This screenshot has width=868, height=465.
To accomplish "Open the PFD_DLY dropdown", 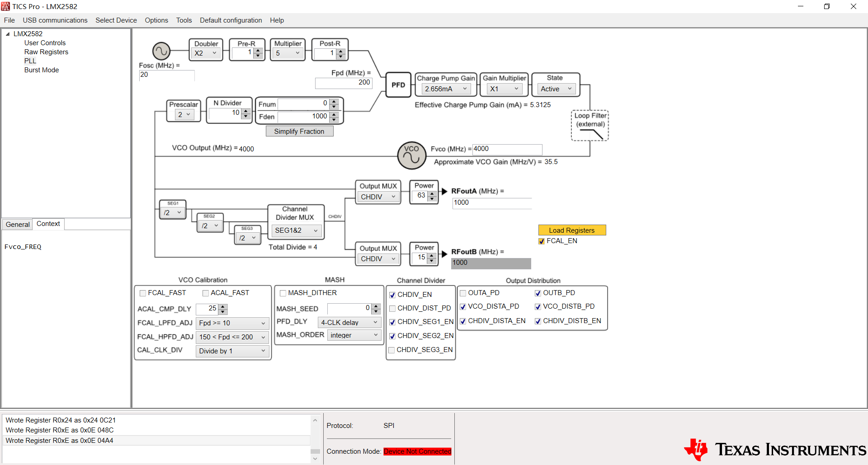I will (x=349, y=323).
